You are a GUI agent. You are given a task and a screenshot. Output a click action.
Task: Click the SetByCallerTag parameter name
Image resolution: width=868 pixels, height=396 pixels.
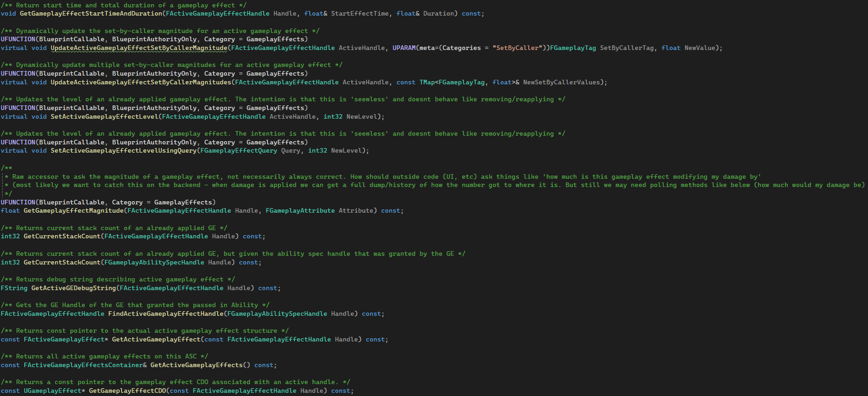point(627,48)
